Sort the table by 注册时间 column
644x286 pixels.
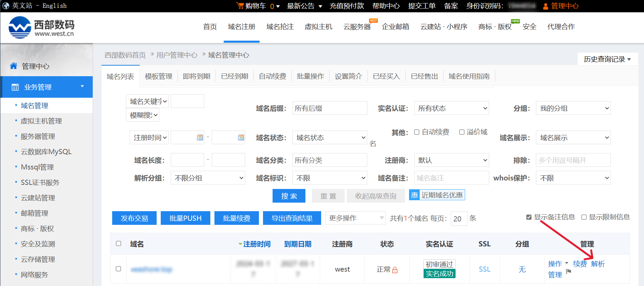pyautogui.click(x=257, y=244)
